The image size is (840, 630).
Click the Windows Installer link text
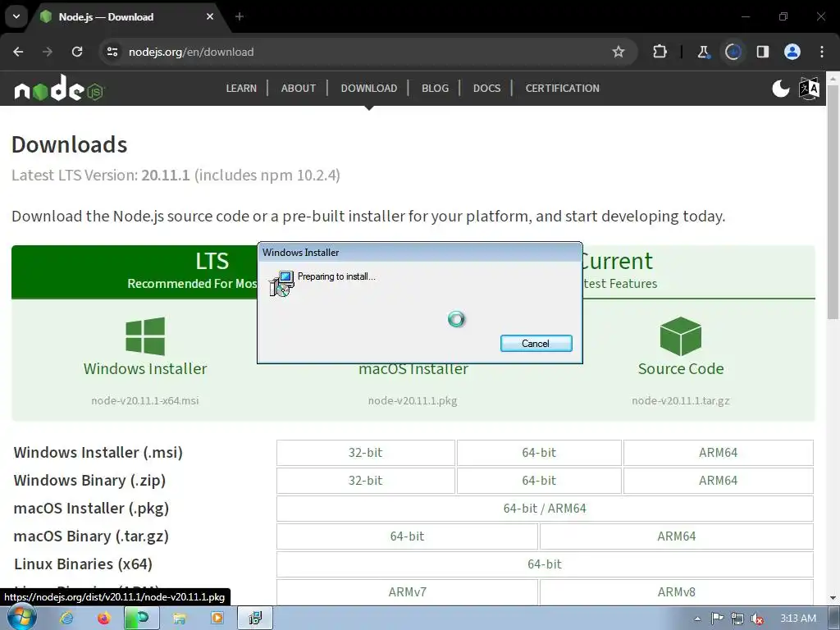[145, 368]
